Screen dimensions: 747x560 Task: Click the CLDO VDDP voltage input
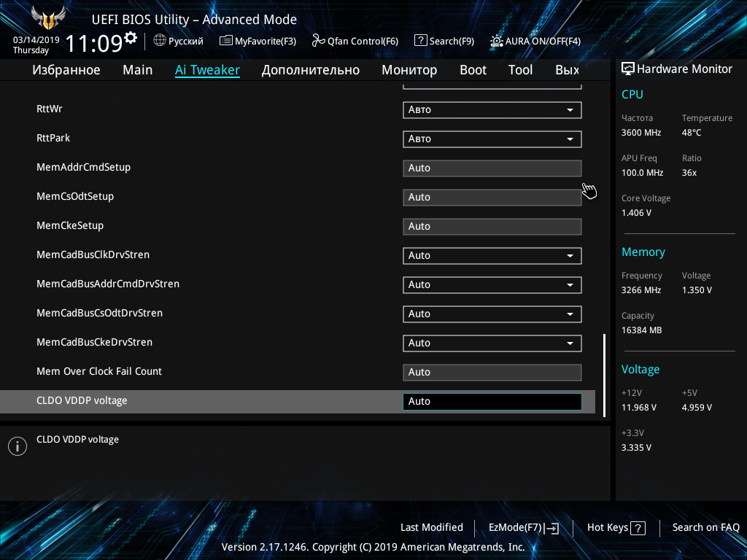click(x=492, y=402)
